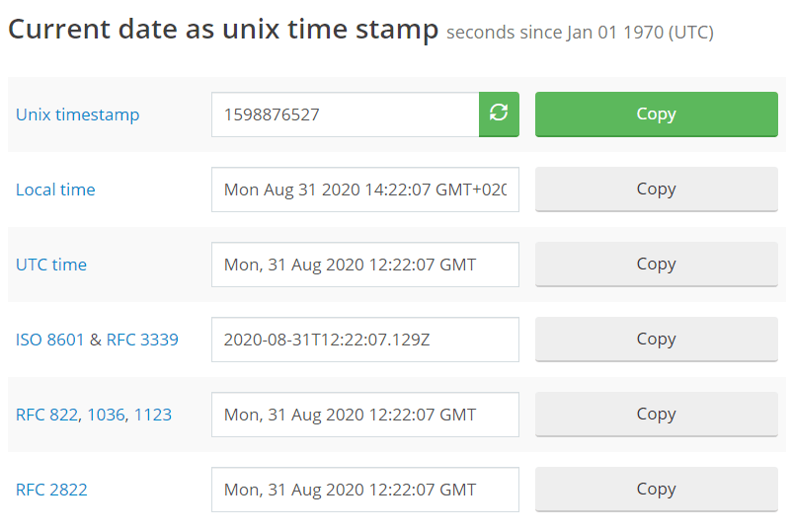
Task: Focus the Unix timestamp field 1598876527
Action: click(345, 114)
